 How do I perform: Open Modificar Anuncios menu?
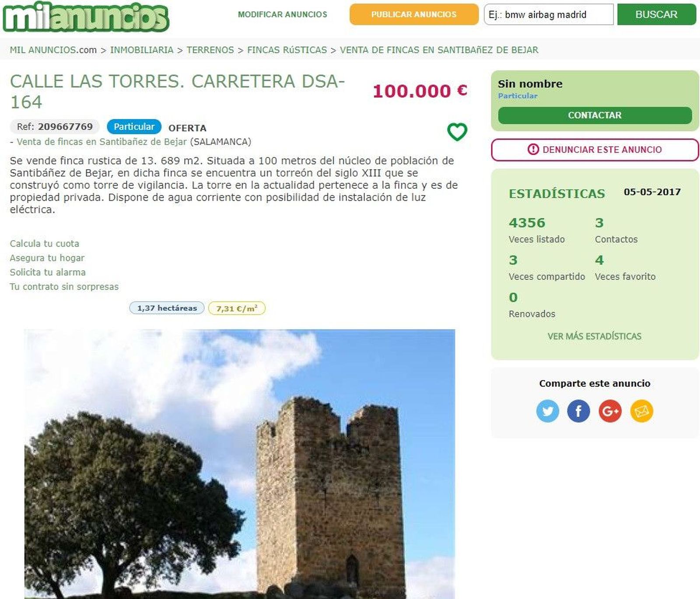(x=283, y=14)
